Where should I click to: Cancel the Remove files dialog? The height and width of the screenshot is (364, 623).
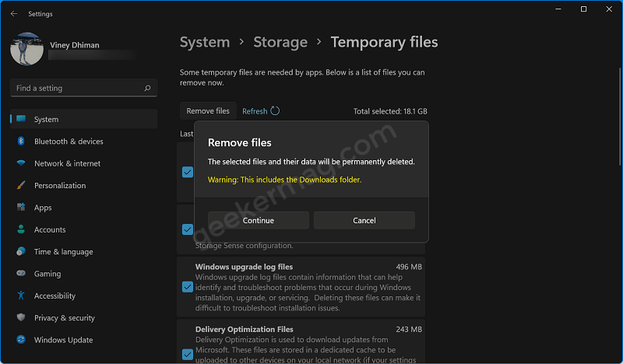pyautogui.click(x=364, y=220)
